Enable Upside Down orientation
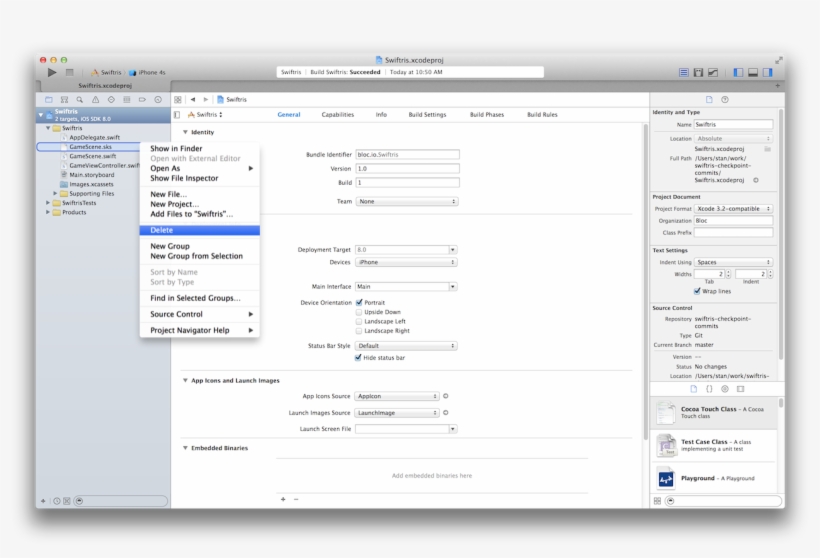 pyautogui.click(x=359, y=312)
